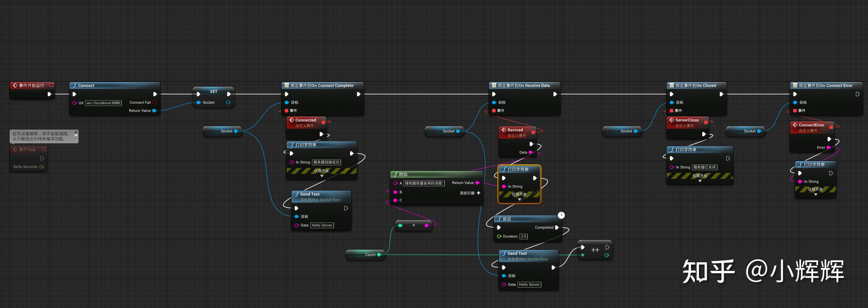The image size is (868, 308).
Task: Edit A field 接收服务器发来的消息
Action: (424, 183)
